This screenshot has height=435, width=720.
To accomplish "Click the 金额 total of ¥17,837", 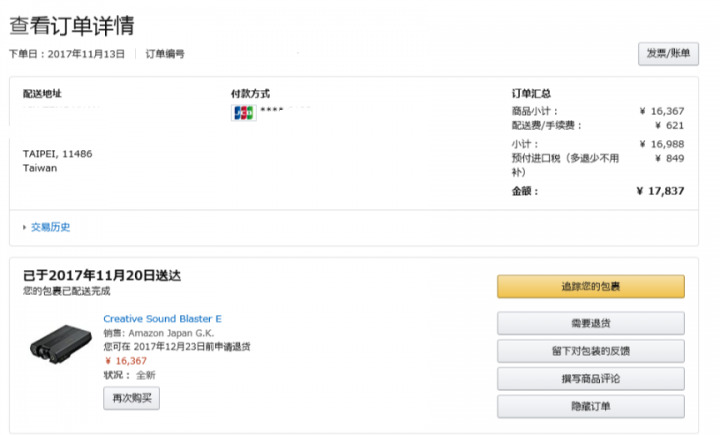I will 660,191.
